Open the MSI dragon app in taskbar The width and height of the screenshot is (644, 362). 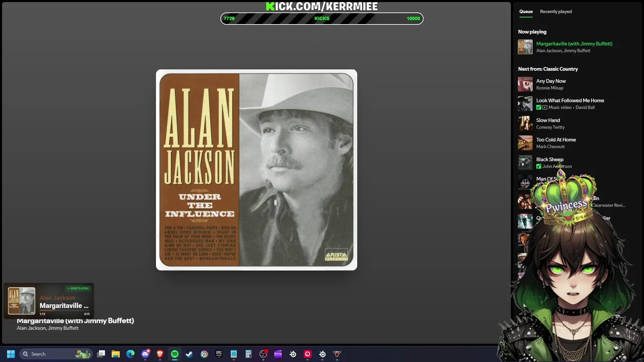[x=337, y=354]
